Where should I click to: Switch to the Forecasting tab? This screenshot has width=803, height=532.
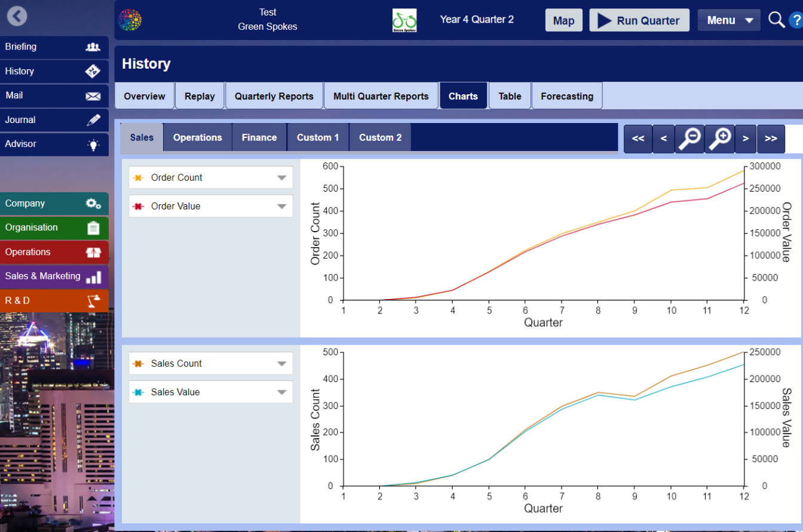(566, 96)
